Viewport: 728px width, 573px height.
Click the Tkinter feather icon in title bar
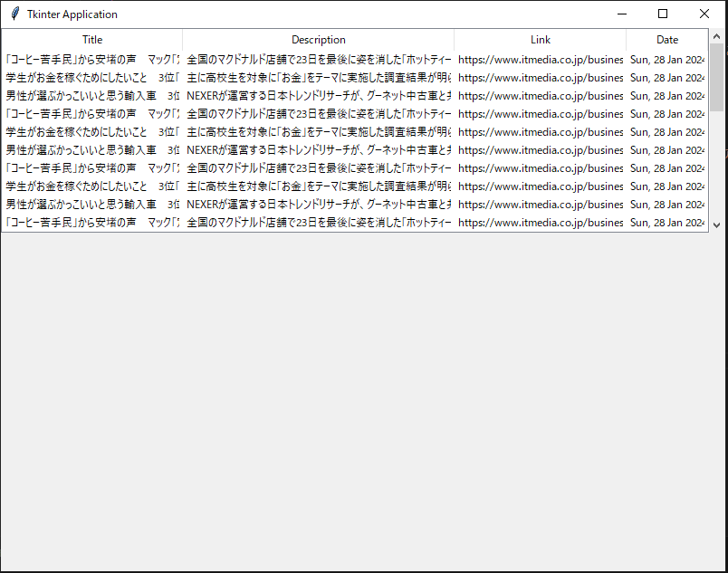14,14
